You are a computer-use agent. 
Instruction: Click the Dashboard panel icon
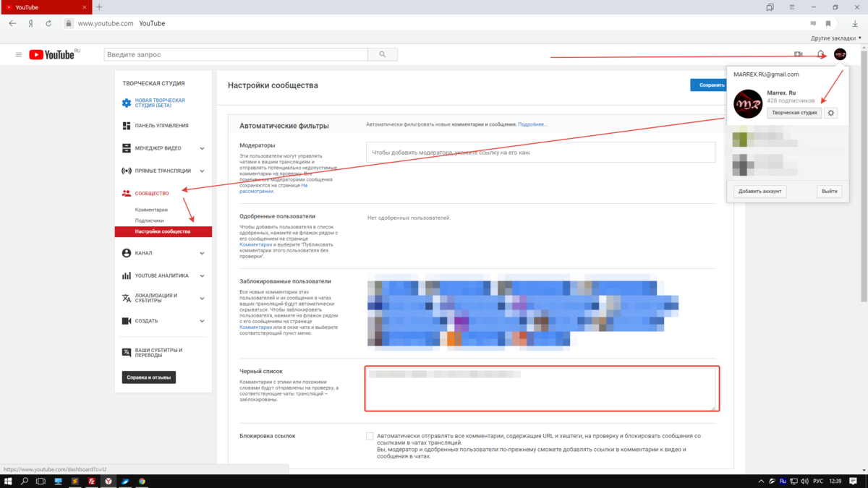point(127,126)
